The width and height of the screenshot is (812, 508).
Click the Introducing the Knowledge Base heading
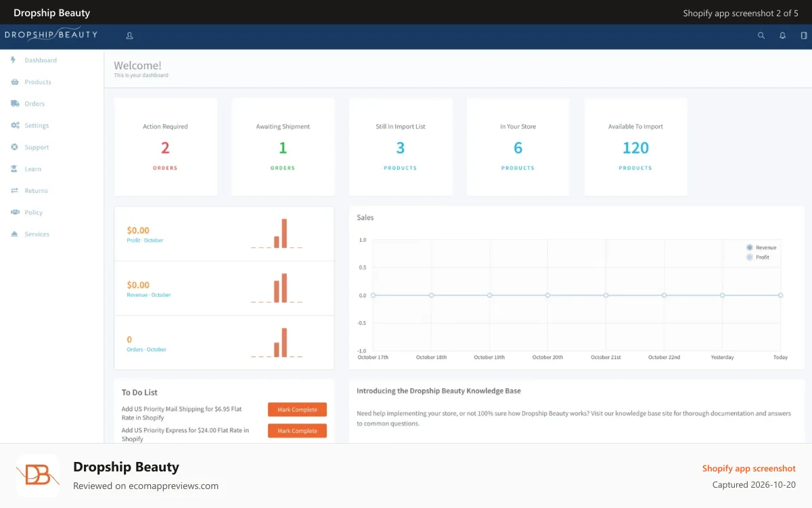coord(438,391)
